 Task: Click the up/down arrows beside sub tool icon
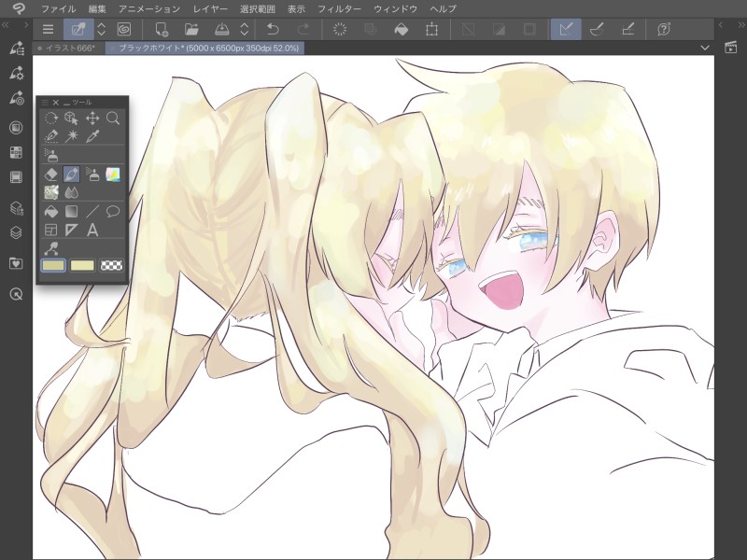coord(102,30)
